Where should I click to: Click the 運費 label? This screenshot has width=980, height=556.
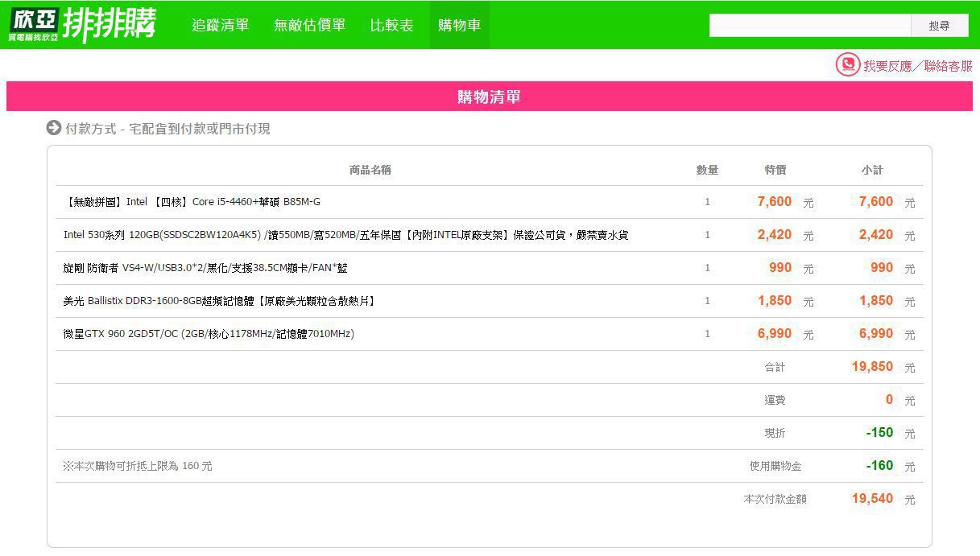click(x=775, y=400)
